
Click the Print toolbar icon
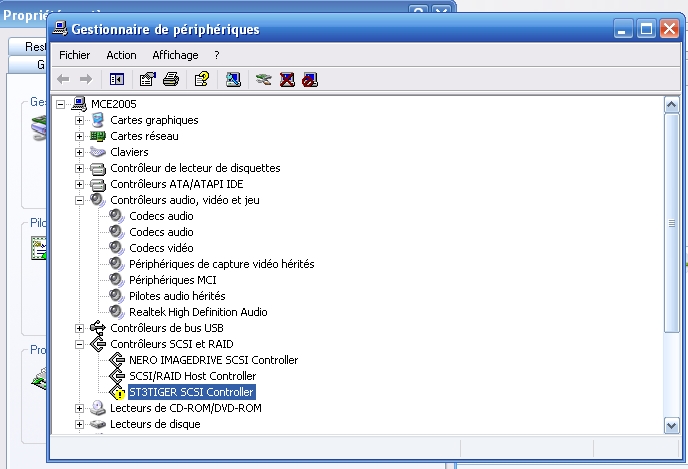pyautogui.click(x=171, y=79)
